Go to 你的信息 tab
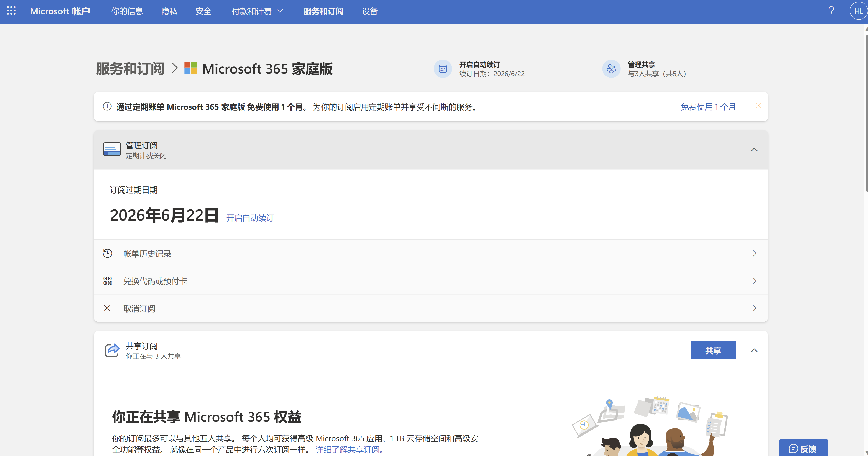868x456 pixels. click(x=127, y=11)
